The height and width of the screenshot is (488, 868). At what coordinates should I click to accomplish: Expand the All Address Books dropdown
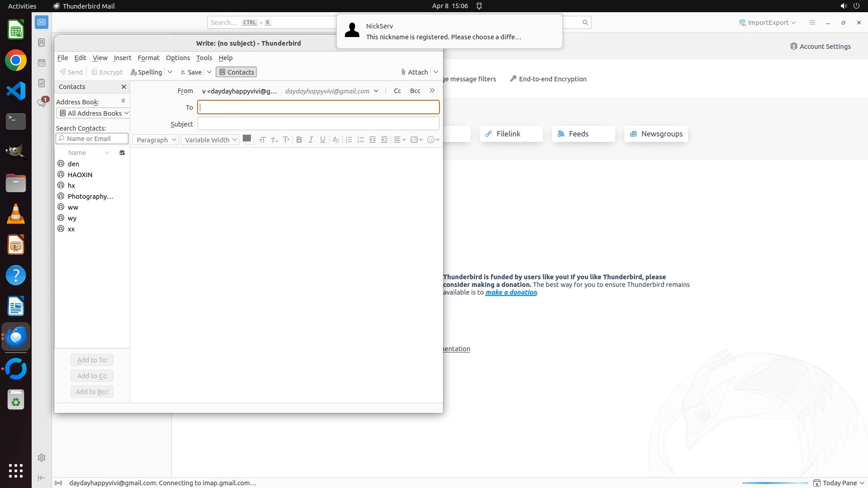(x=93, y=113)
